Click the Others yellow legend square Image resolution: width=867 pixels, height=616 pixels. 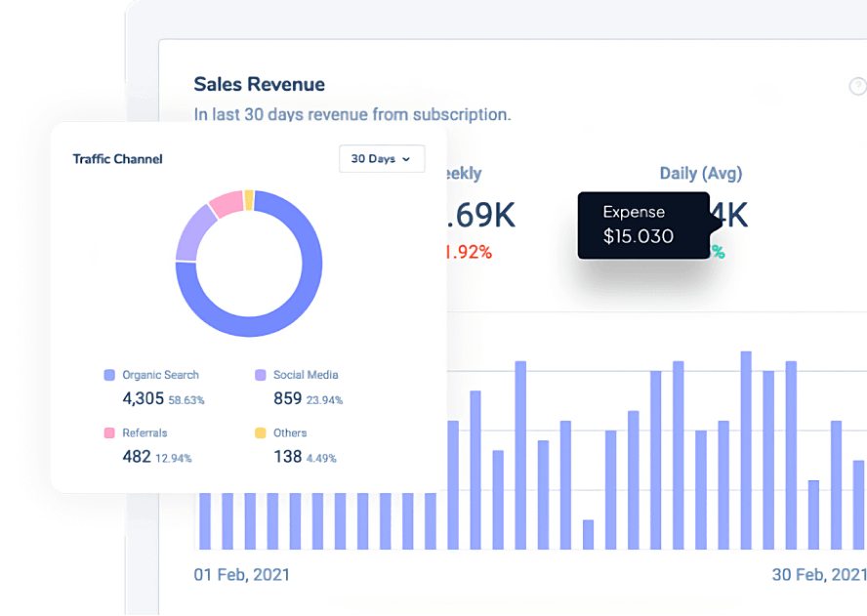(261, 432)
